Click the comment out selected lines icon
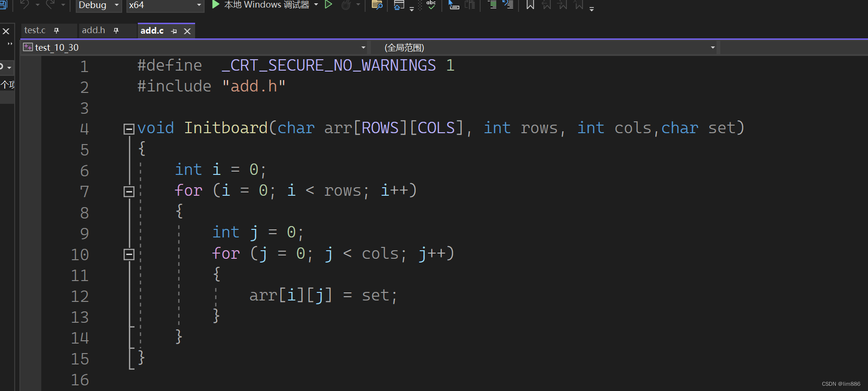Image resolution: width=868 pixels, height=391 pixels. tap(492, 5)
